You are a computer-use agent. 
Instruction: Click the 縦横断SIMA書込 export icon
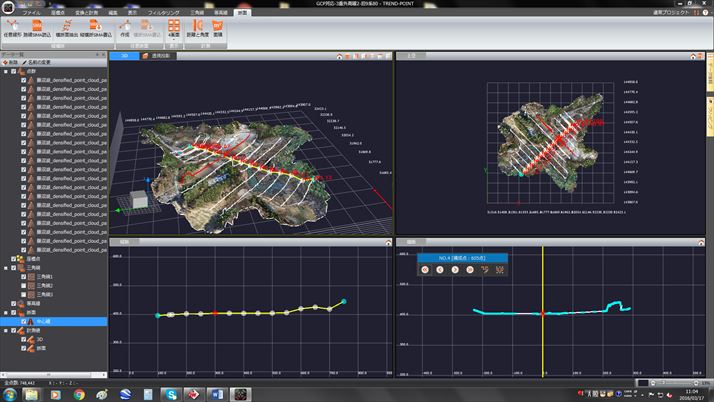tap(96, 28)
